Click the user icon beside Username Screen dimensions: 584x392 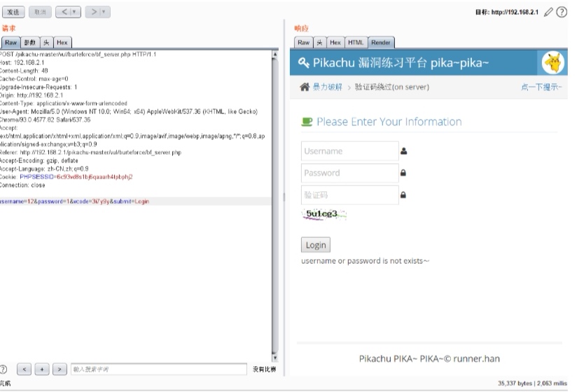(404, 151)
